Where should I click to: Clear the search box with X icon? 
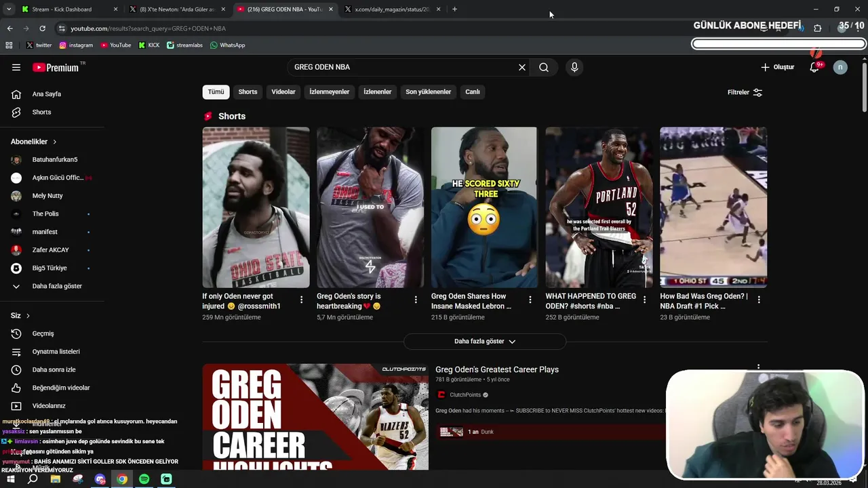point(522,67)
